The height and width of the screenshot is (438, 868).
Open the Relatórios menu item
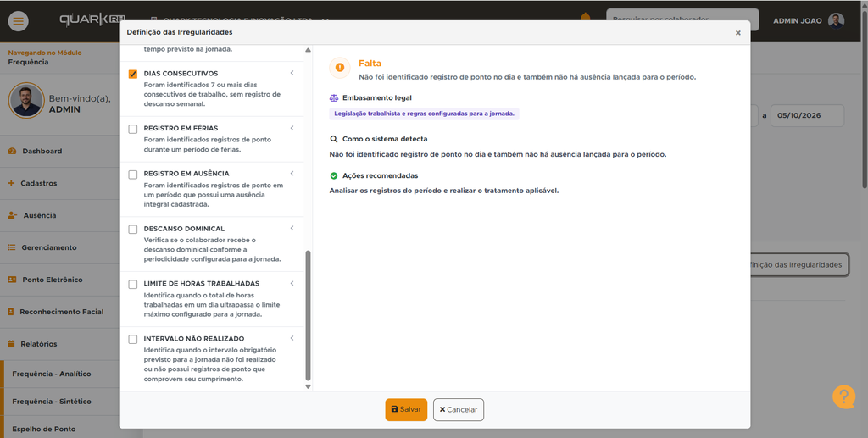[x=59, y=343]
